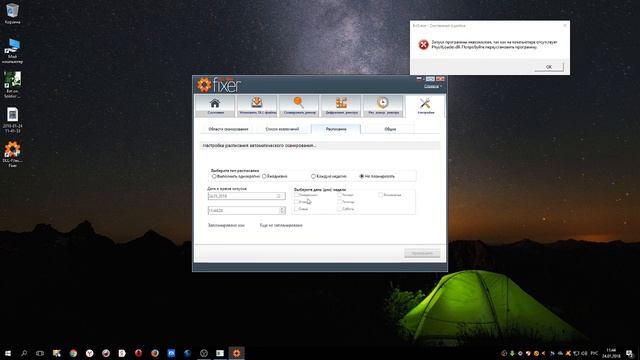Click the DLL-Files Fixer gear logo
The image size is (640, 360).
[x=204, y=85]
